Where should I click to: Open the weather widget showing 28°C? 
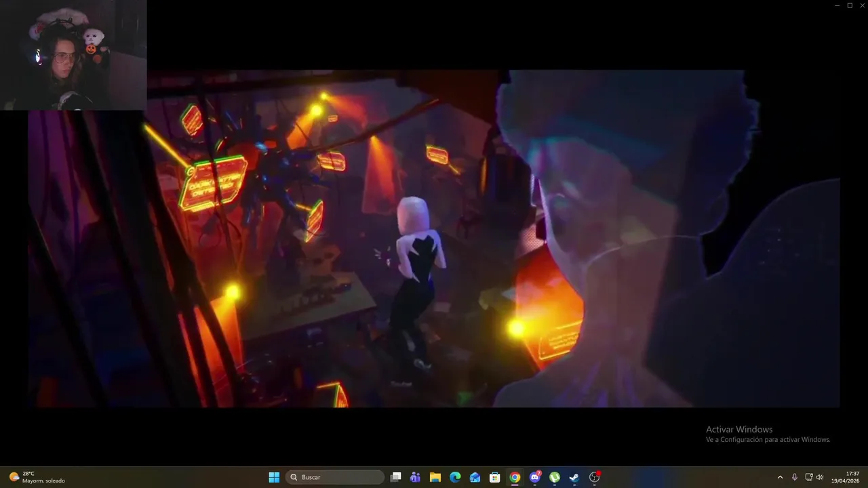coord(37,477)
